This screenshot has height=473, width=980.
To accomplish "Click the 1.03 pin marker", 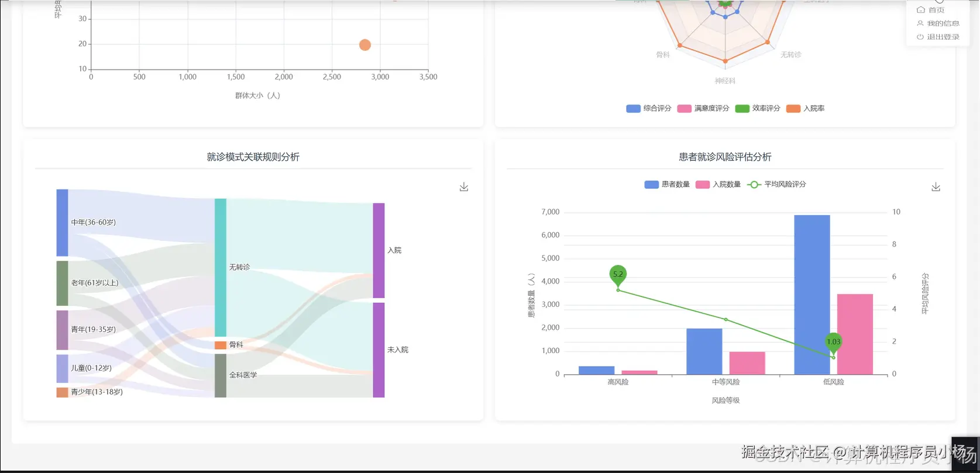I will pos(833,343).
